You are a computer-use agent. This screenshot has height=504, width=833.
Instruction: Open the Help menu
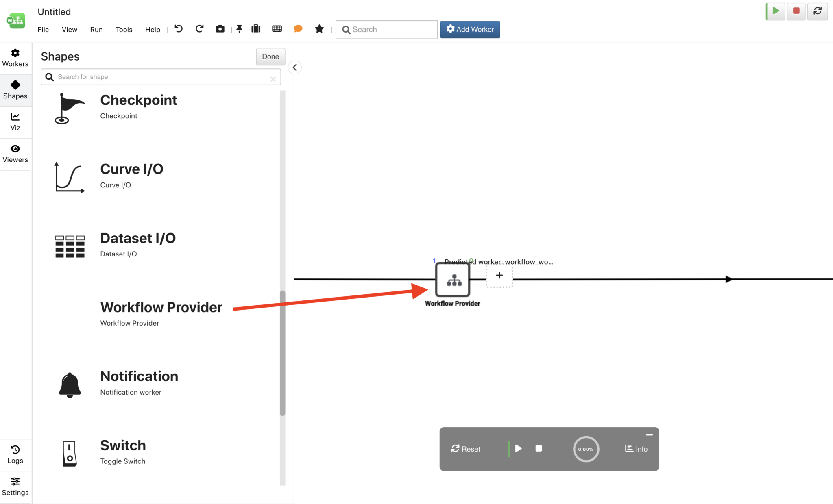tap(153, 29)
